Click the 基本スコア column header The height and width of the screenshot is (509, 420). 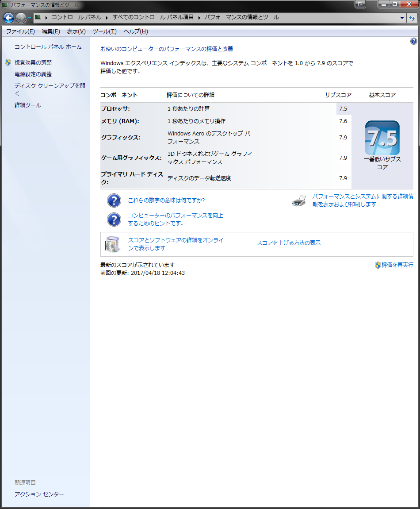(382, 95)
